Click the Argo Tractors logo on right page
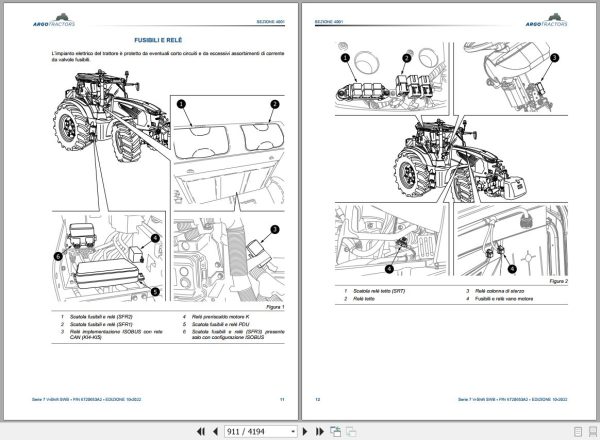600x440 pixels. click(546, 20)
